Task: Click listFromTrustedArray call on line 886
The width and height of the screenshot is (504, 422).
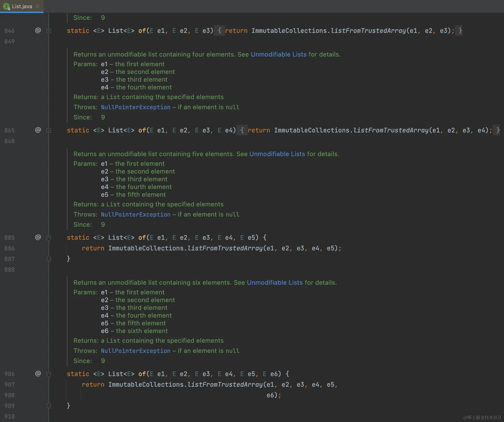Action: coord(225,248)
